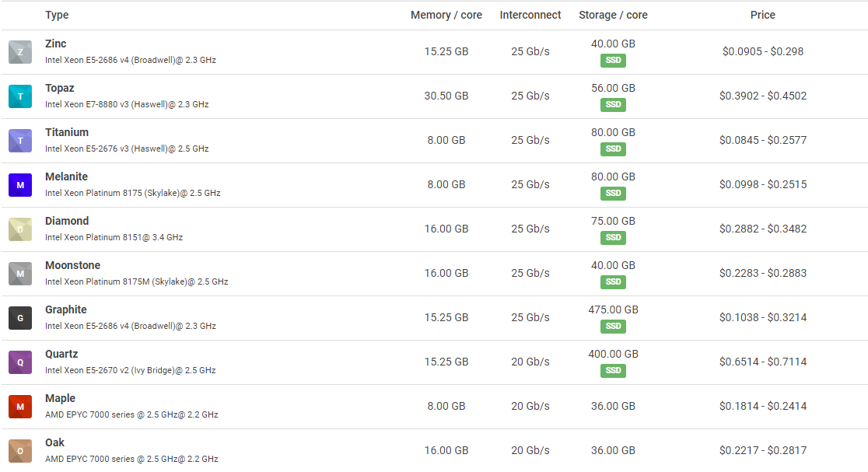Sort by Memory / core column
The height and width of the screenshot is (472, 868).
click(446, 15)
